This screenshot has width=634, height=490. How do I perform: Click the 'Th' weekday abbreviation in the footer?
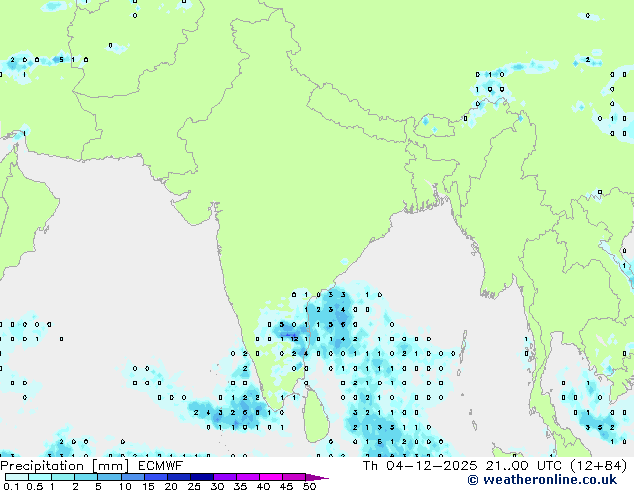[370, 466]
